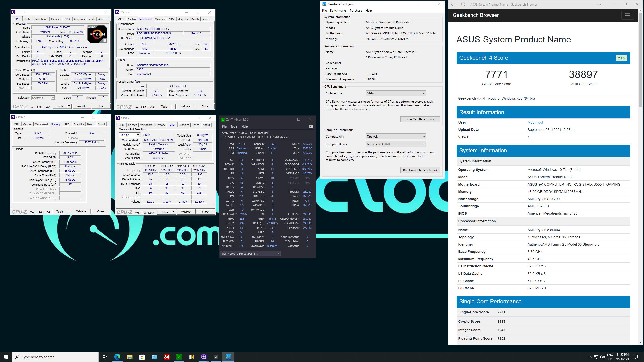Viewport: 644px width, 362px height.
Task: Click the ZenTimings green Z taskbar icon
Action: pos(179,357)
